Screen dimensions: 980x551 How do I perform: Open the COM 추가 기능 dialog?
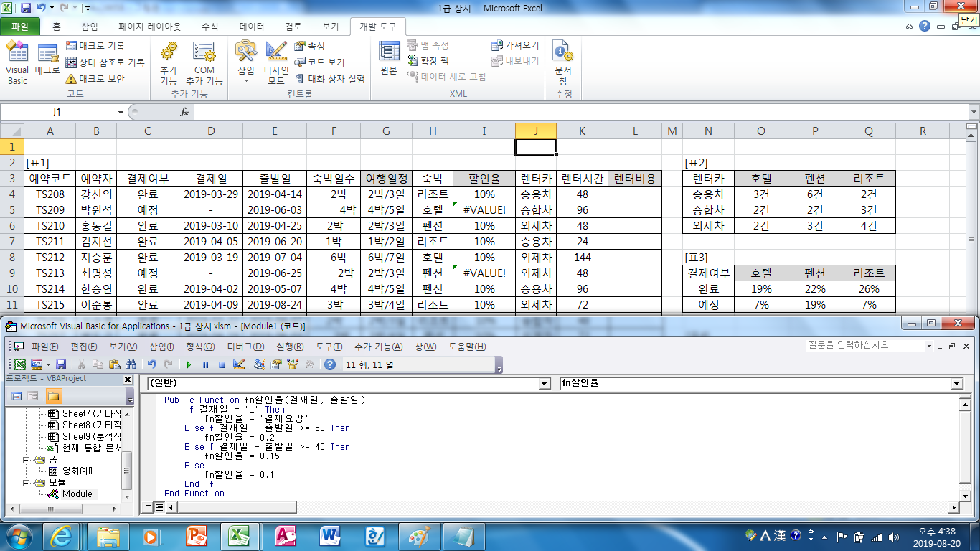[204, 63]
